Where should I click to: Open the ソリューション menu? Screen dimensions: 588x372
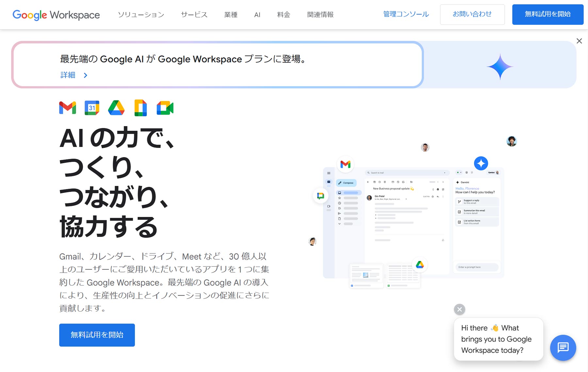pos(141,15)
